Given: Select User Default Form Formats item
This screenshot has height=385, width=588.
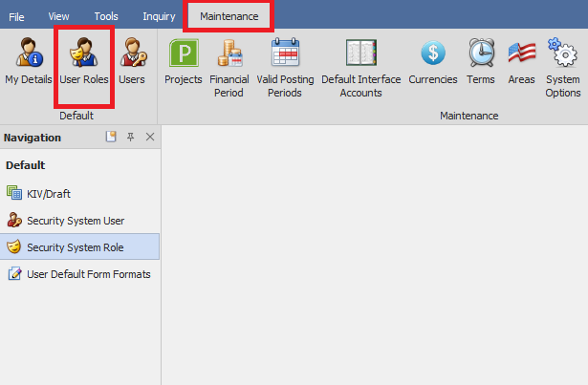Looking at the screenshot, I should click(80, 274).
